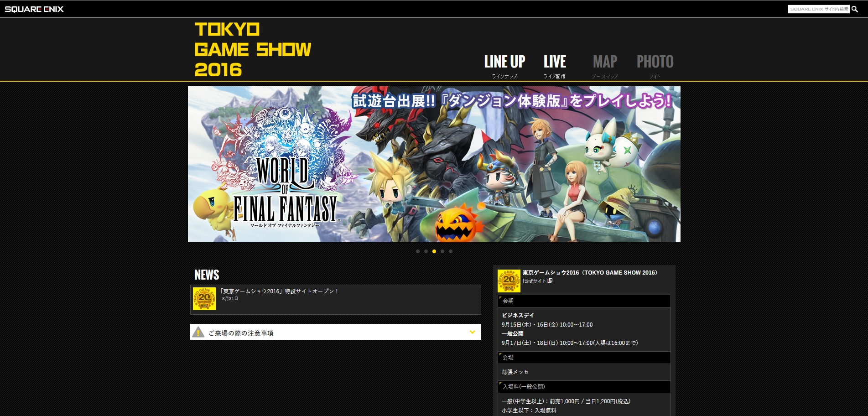Click the 一般公開 label under 会期
Screen dimensions: 868x416
(x=513, y=333)
